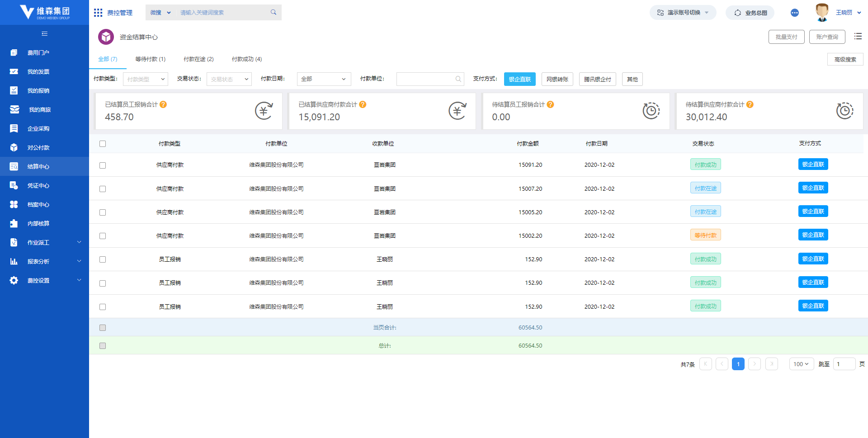This screenshot has height=438, width=868.
Task: Click help icon next to 已结算员工报销合计
Action: point(163,104)
